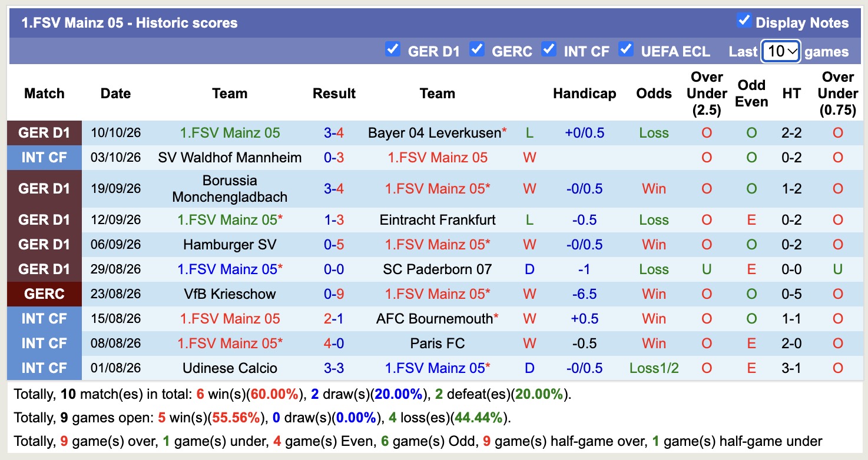Toggle the Display Notes checkbox
Viewport: 868px width, 460px height.
point(744,21)
